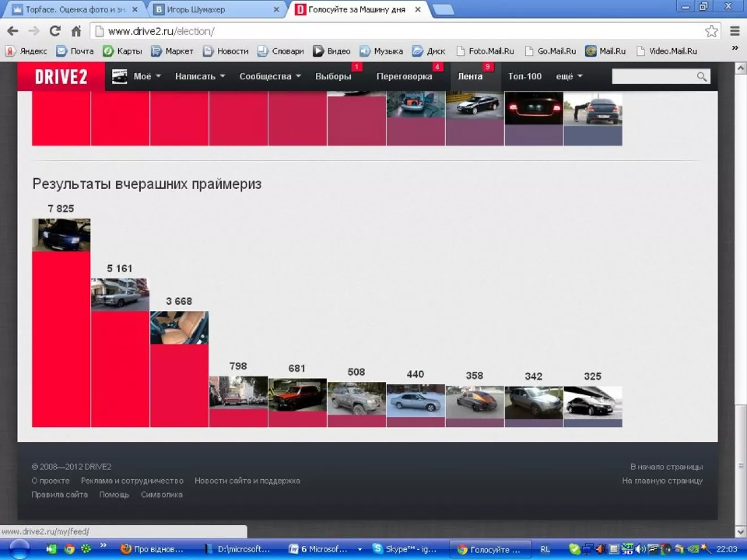Click the browser forward arrow
Screen dimensions: 747x560
(x=33, y=31)
